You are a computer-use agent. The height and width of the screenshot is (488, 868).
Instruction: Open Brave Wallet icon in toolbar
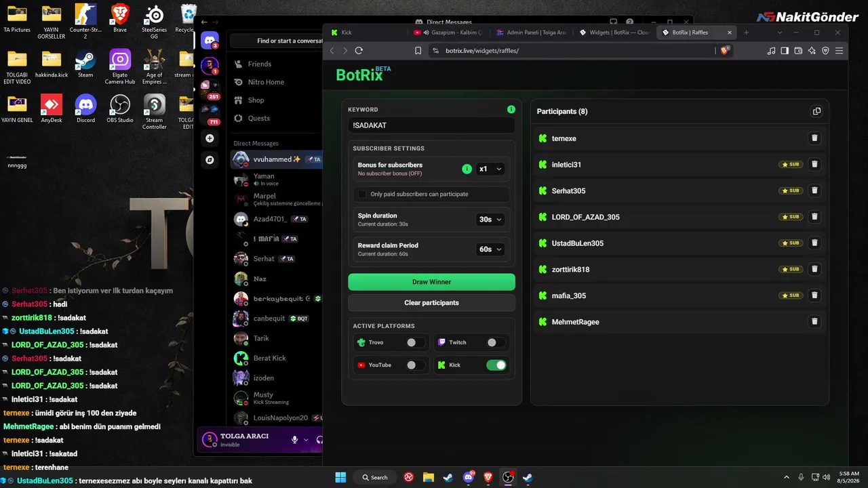[798, 50]
